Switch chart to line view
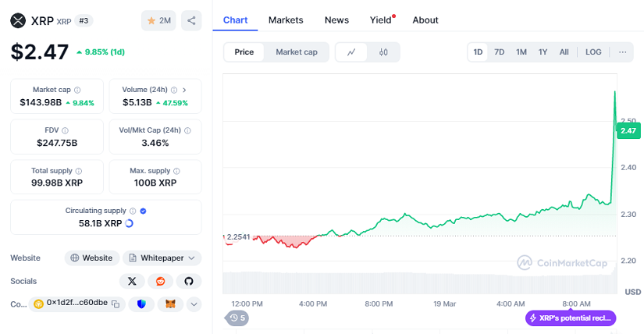Screen dimensions: 644x334 (352, 52)
